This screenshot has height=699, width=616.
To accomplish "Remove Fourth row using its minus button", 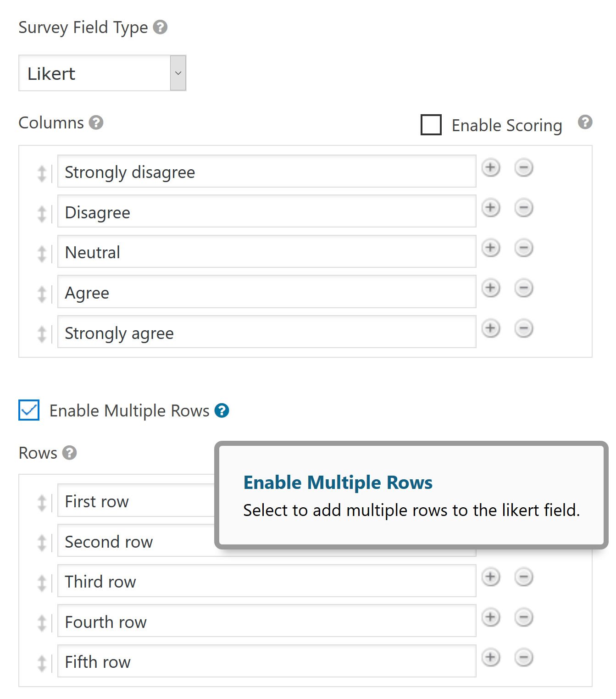I will 524,617.
